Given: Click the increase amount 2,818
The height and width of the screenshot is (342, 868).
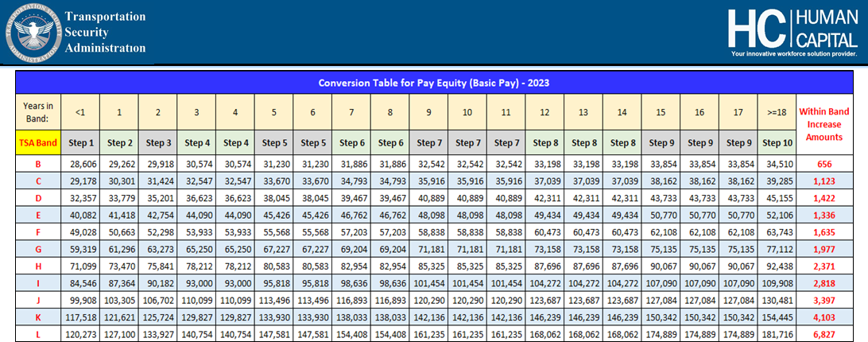Looking at the screenshot, I should click(824, 283).
